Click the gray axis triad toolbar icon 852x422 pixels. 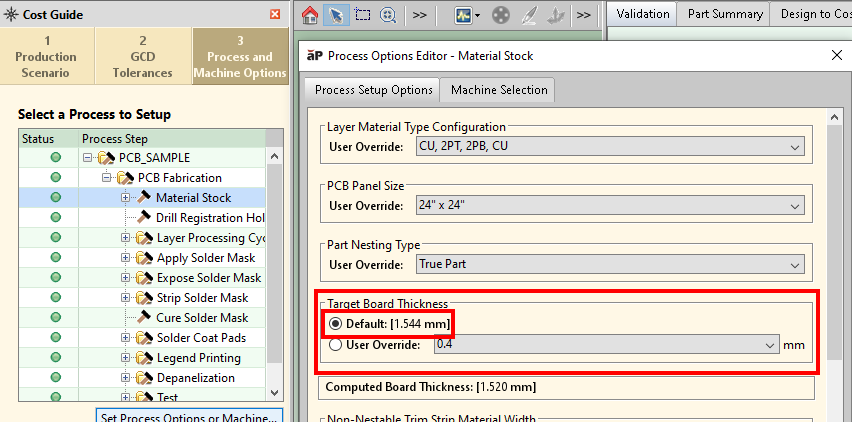555,15
